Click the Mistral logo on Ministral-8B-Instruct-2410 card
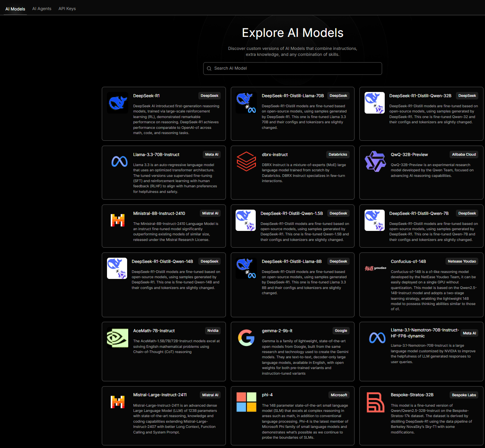This screenshot has height=448, width=485. [x=117, y=220]
